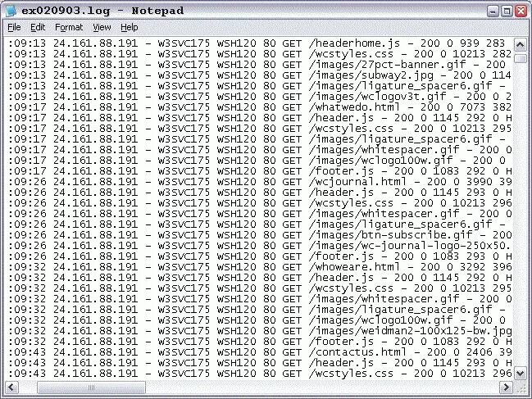The width and height of the screenshot is (532, 399).
Task: Click the /whatwedo.html log entry
Action: pos(260,107)
